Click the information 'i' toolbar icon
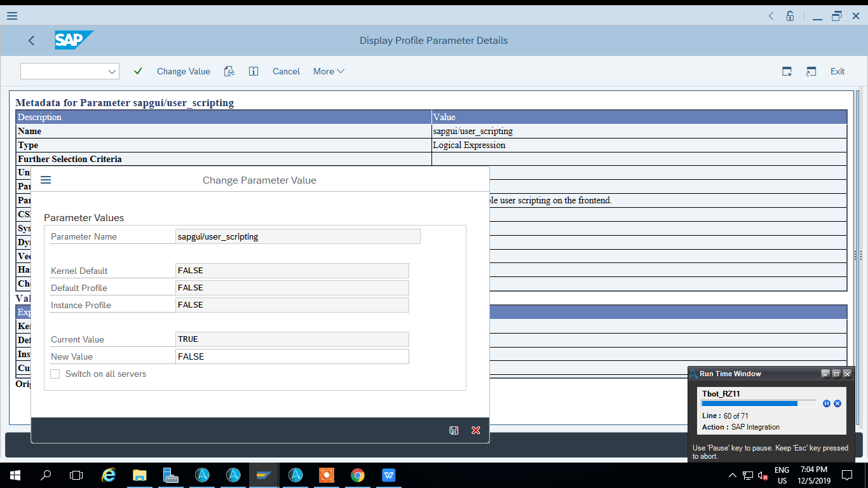Viewport: 868px width, 488px height. click(x=254, y=71)
